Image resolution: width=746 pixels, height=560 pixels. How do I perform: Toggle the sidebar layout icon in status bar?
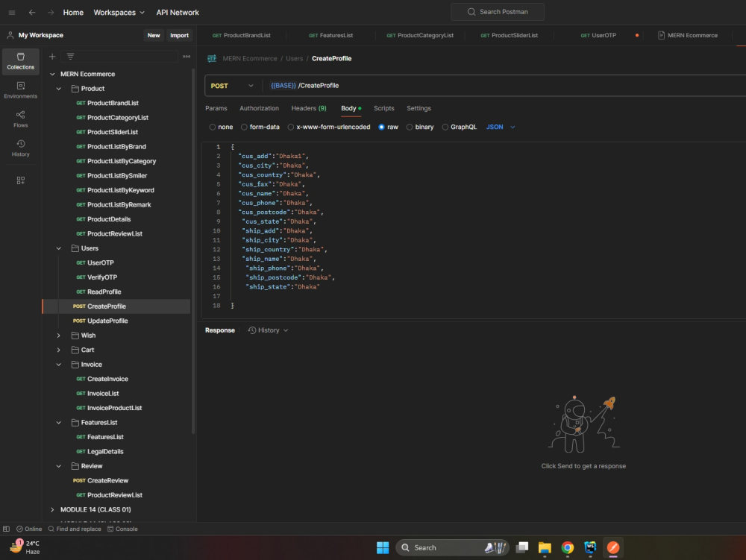click(x=6, y=529)
